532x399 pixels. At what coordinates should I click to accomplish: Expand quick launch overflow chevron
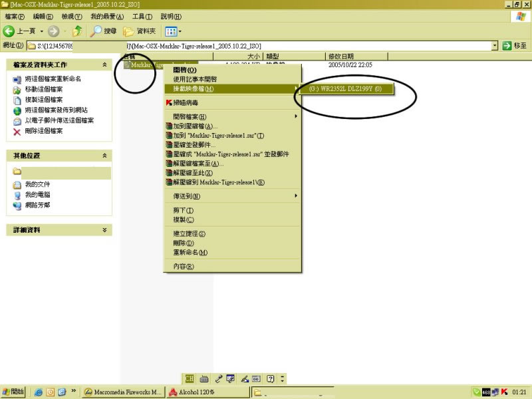pos(74,391)
